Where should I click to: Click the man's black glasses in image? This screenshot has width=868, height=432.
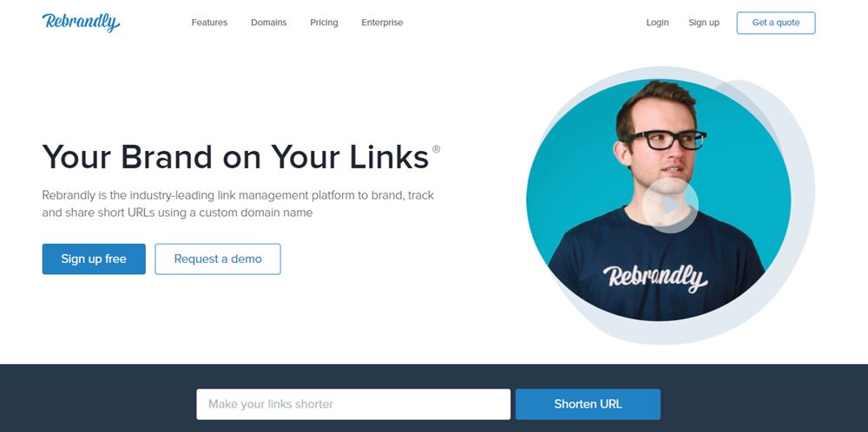666,140
